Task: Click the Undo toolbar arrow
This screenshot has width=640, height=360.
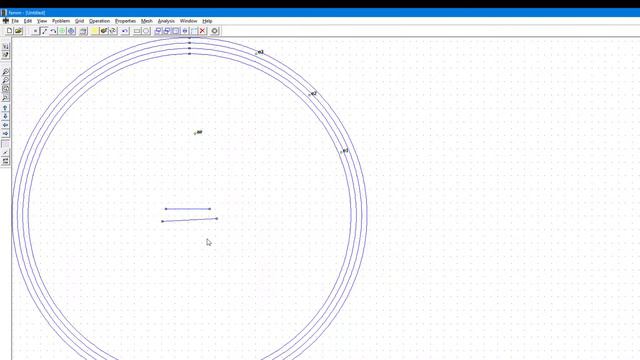Action: (x=125, y=31)
